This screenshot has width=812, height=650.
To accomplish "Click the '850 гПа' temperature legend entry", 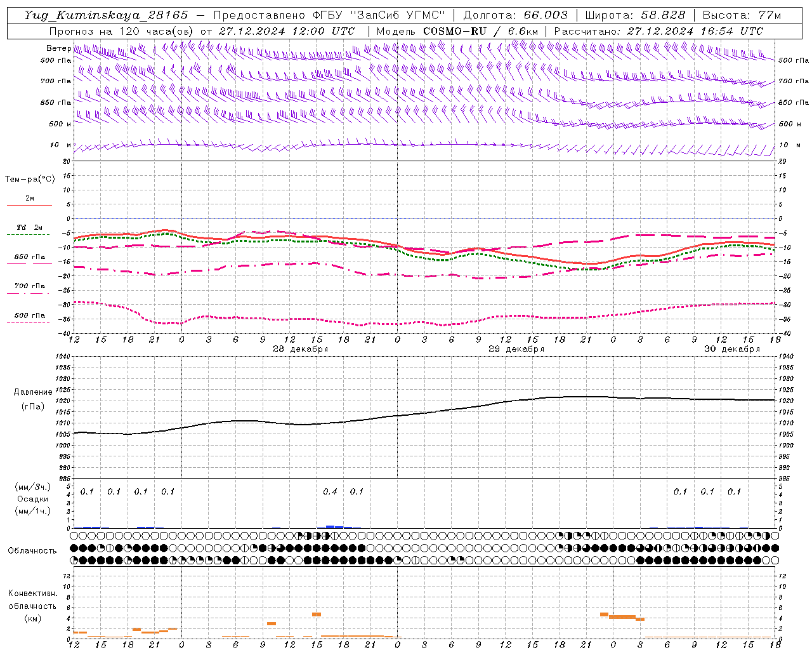I will (x=29, y=257).
